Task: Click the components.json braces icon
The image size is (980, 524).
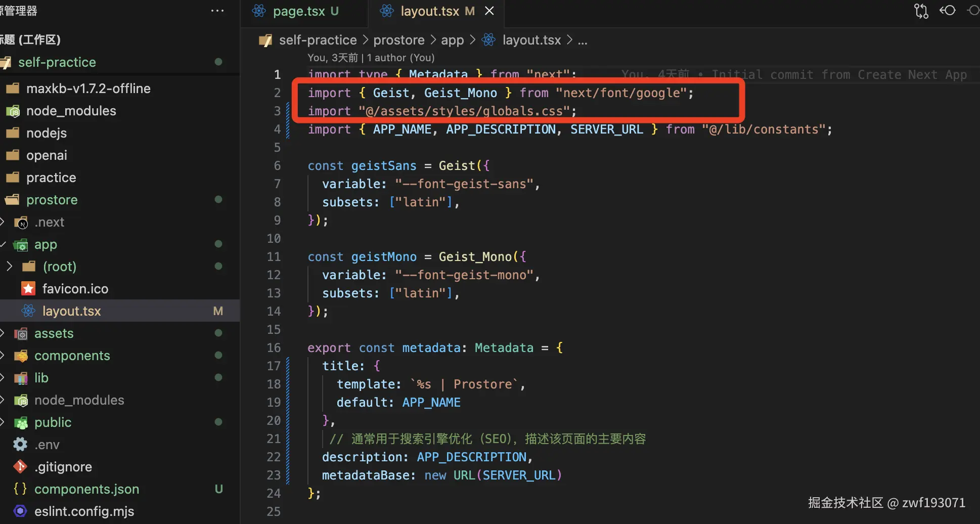Action: 20,489
